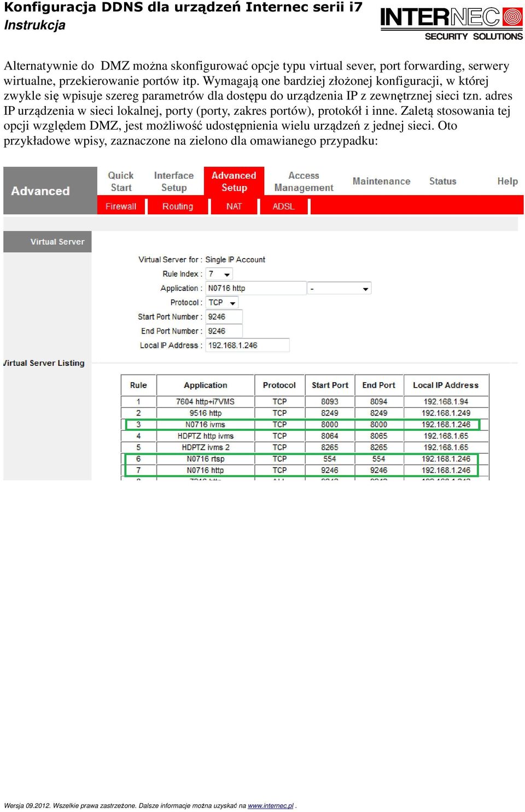Click the Start Port Number field
Image resolution: width=525 pixels, height=812 pixels.
click(224, 317)
